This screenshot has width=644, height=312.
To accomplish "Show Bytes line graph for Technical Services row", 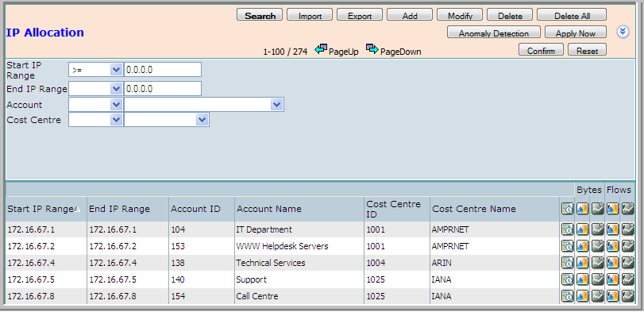I will pyautogui.click(x=597, y=263).
